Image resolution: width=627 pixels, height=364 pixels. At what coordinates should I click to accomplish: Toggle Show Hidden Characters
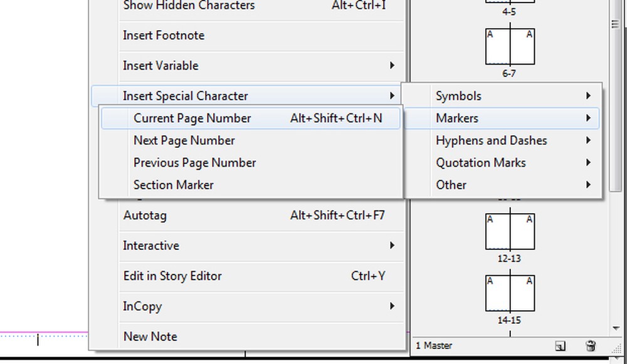pos(189,6)
